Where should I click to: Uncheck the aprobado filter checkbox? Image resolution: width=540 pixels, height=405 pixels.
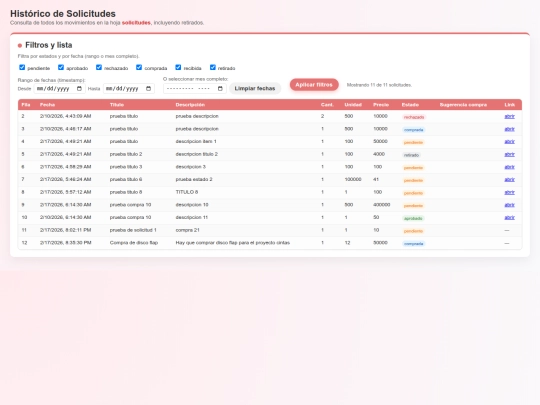(61, 67)
